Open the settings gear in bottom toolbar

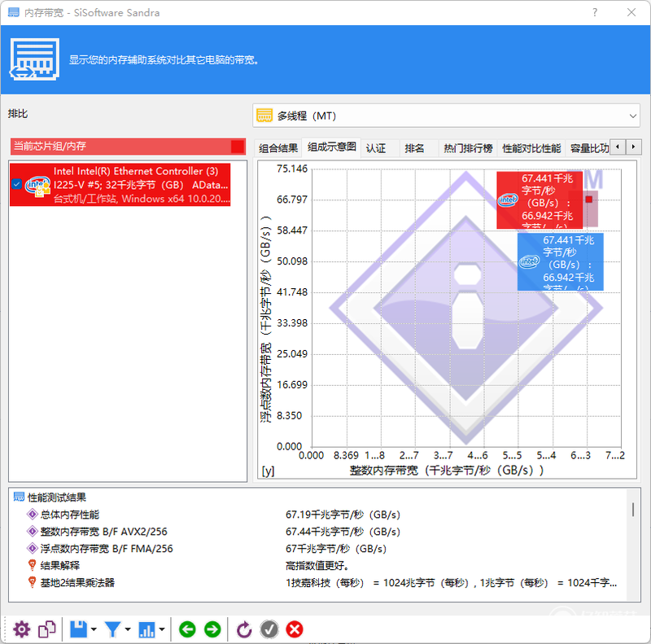[x=22, y=629]
